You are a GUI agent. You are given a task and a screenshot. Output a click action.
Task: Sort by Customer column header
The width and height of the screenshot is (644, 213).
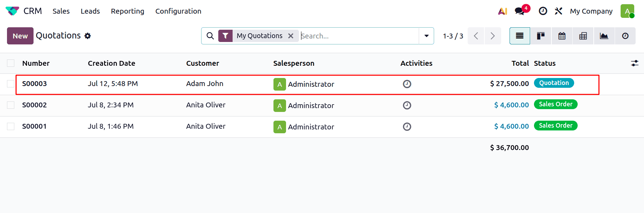point(203,63)
